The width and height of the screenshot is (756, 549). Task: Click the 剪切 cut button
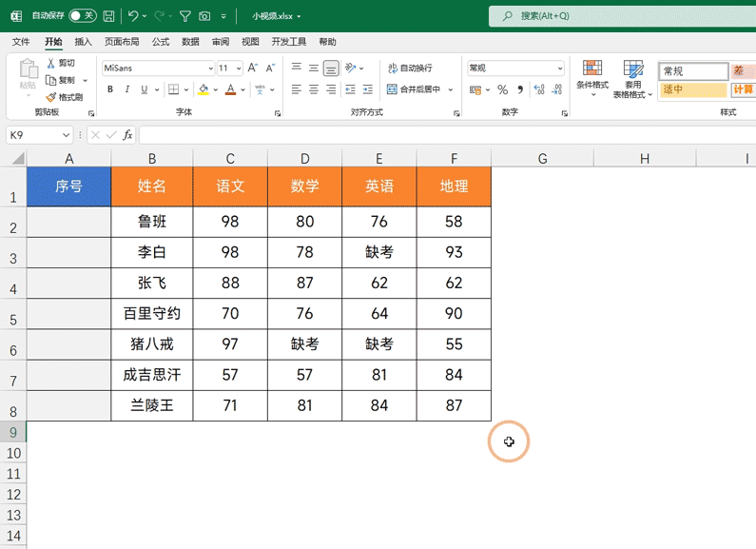[61, 63]
